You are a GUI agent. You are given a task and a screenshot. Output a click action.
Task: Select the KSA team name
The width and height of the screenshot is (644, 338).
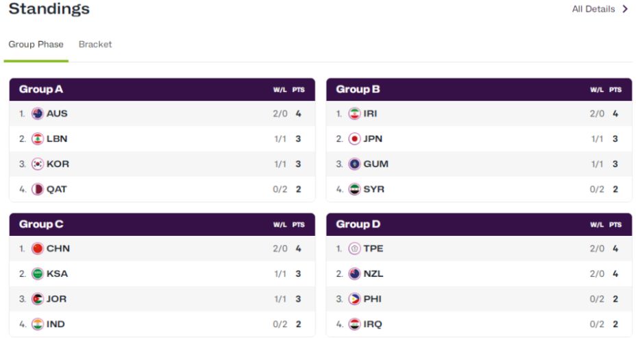pyautogui.click(x=58, y=274)
